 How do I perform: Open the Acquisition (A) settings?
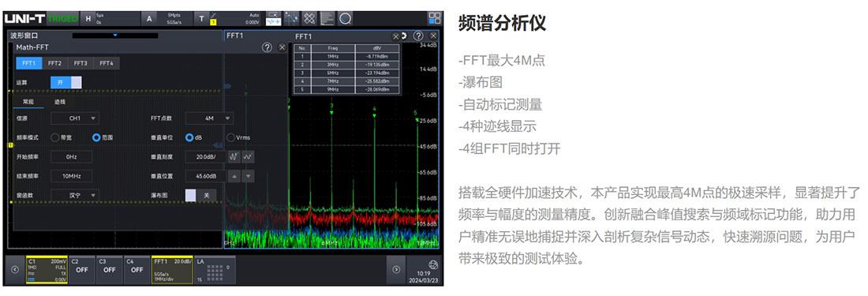coord(148,18)
